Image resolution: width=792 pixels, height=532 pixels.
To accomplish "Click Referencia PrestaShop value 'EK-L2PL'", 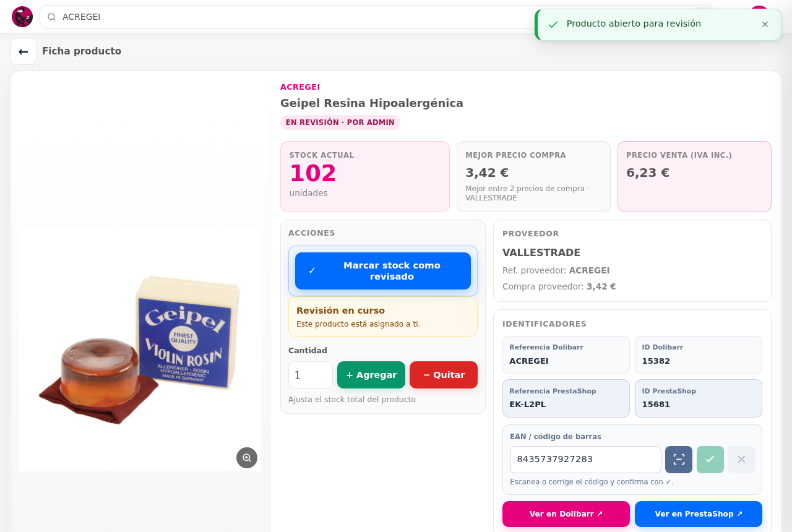I will coord(528,404).
